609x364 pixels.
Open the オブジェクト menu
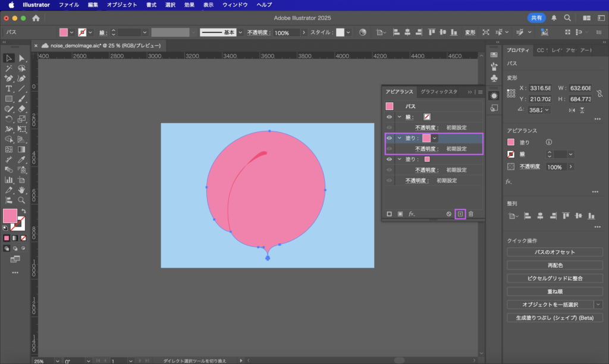pos(121,5)
